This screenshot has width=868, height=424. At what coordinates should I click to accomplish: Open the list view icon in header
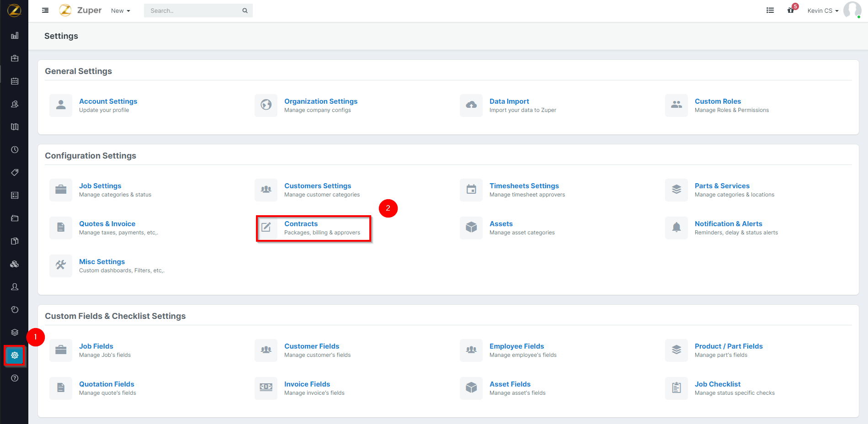click(770, 11)
